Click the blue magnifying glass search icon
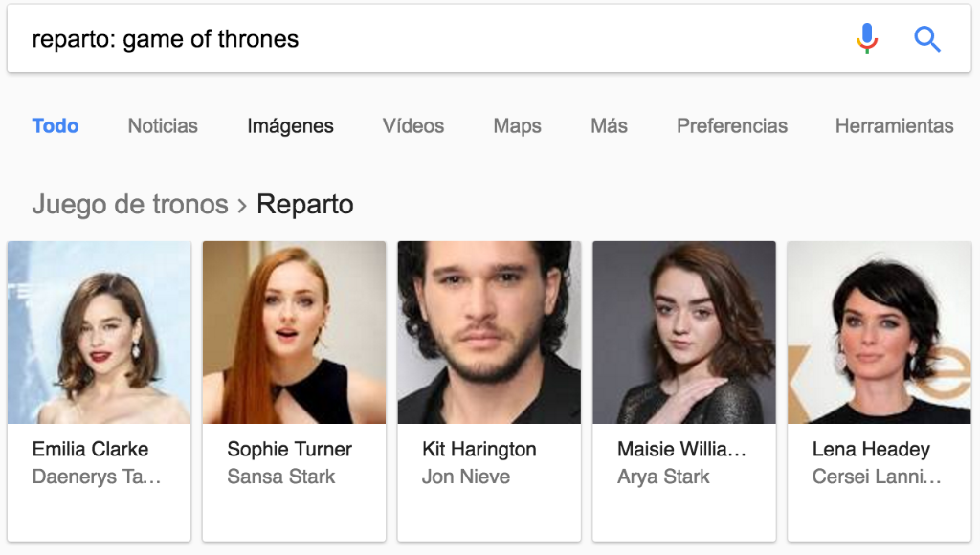Screen dimensions: 980x555 (926, 38)
